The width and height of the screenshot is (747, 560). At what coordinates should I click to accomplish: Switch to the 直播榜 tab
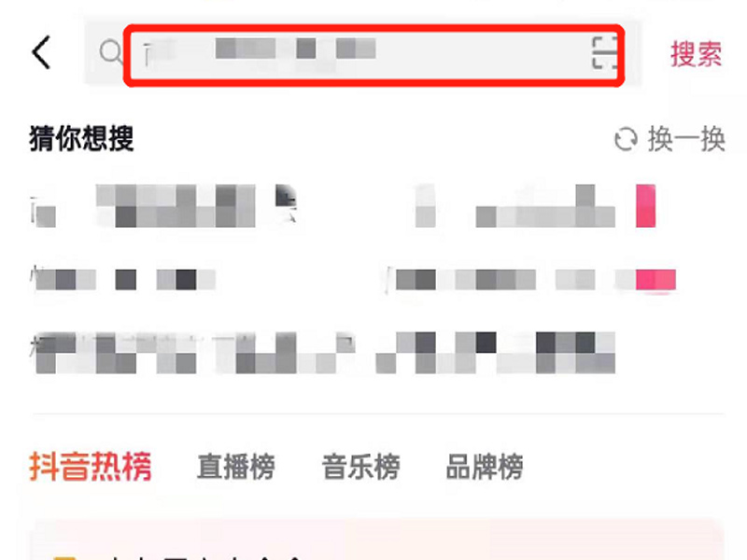(236, 467)
